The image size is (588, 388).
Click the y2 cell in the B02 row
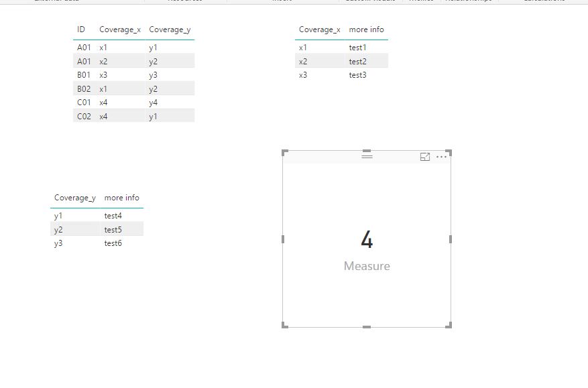(153, 89)
